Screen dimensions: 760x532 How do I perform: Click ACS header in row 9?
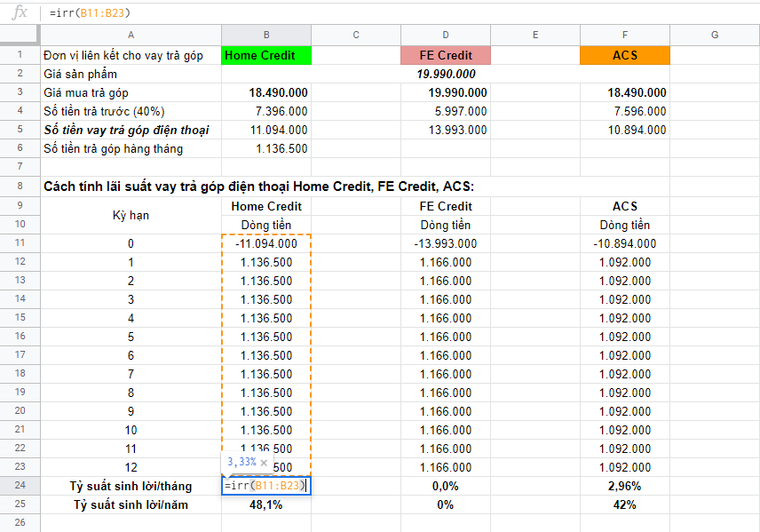click(625, 206)
